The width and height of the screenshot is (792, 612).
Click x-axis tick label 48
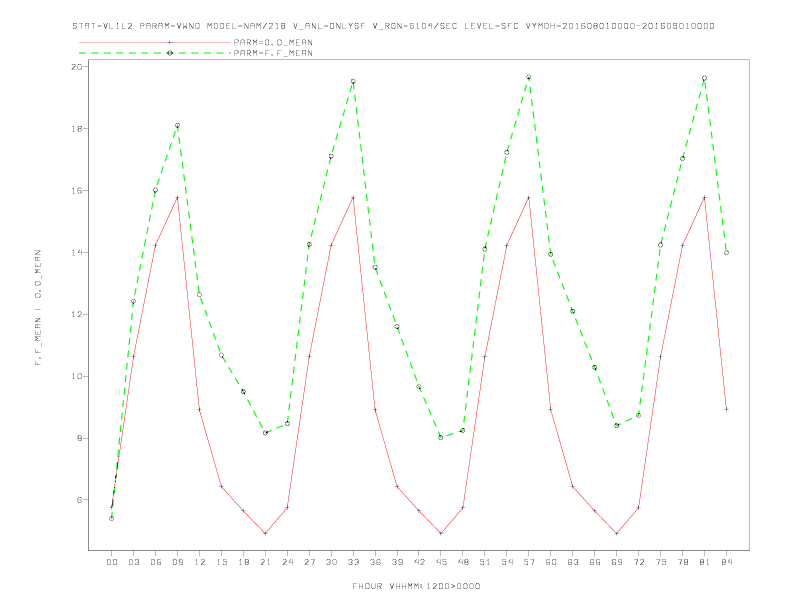pos(463,562)
